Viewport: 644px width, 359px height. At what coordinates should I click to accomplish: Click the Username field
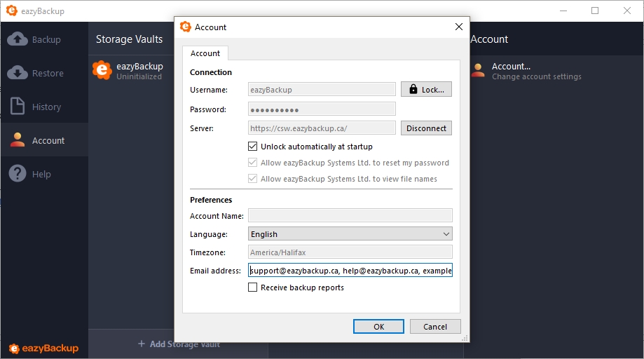tap(322, 89)
